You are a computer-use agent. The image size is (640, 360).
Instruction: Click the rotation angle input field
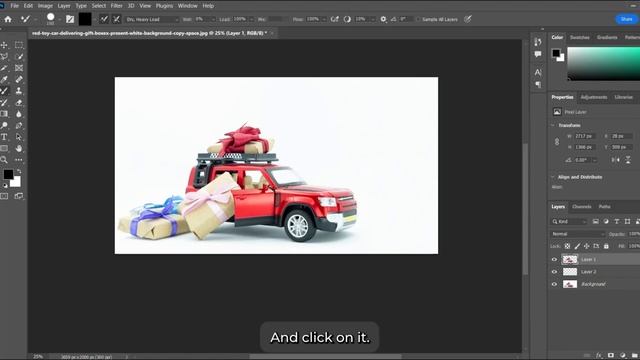pos(584,160)
